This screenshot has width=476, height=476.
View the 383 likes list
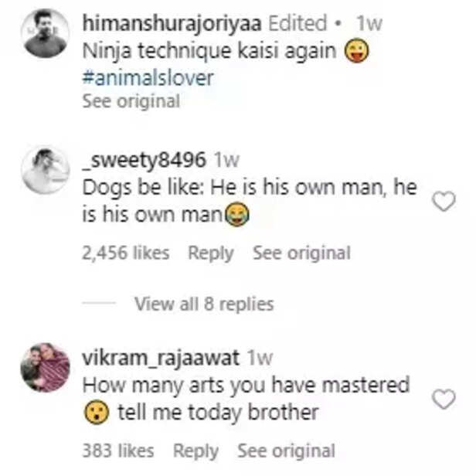click(117, 450)
